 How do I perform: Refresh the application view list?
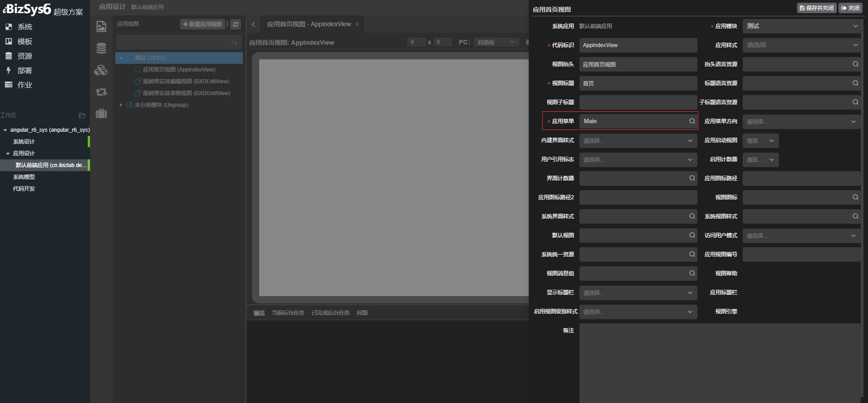pyautogui.click(x=236, y=24)
